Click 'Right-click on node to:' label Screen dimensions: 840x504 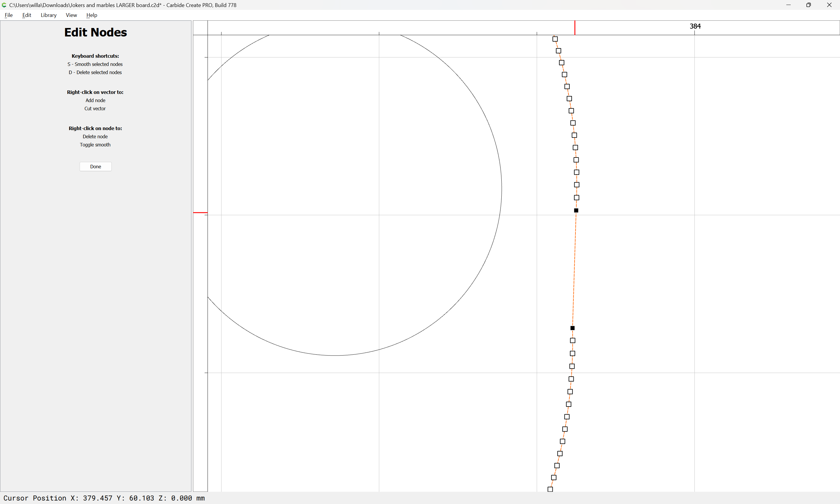tap(95, 128)
